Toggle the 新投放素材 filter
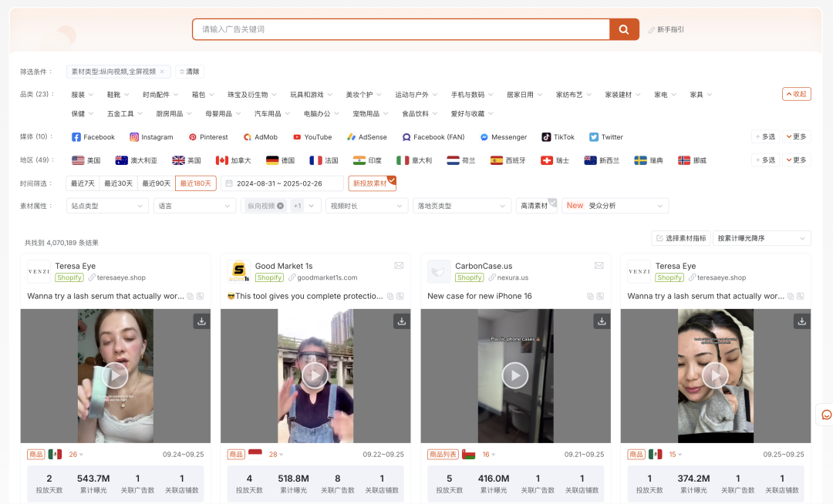 372,183
